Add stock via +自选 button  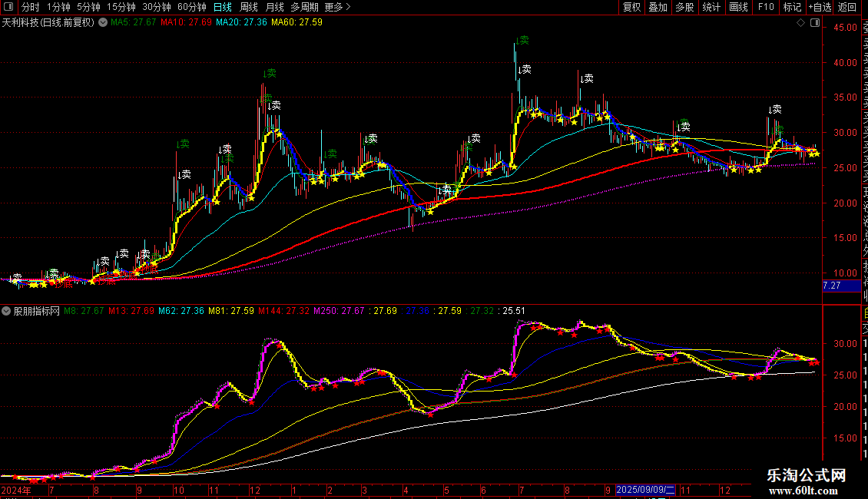pyautogui.click(x=820, y=7)
